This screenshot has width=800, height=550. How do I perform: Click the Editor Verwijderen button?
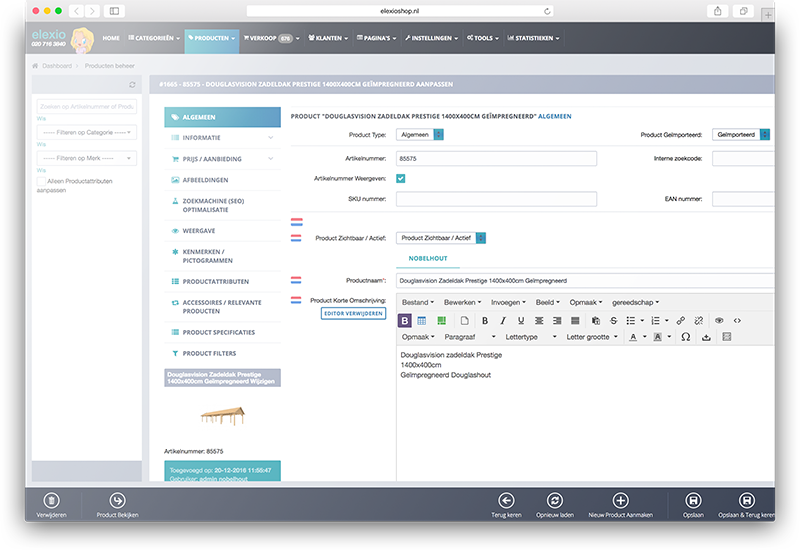coord(353,313)
